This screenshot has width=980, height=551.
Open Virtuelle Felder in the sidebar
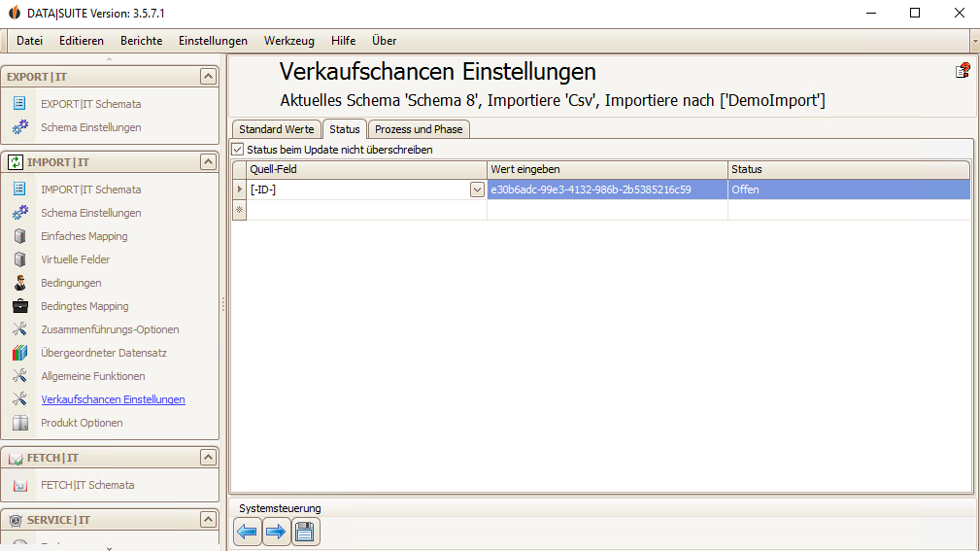click(76, 259)
